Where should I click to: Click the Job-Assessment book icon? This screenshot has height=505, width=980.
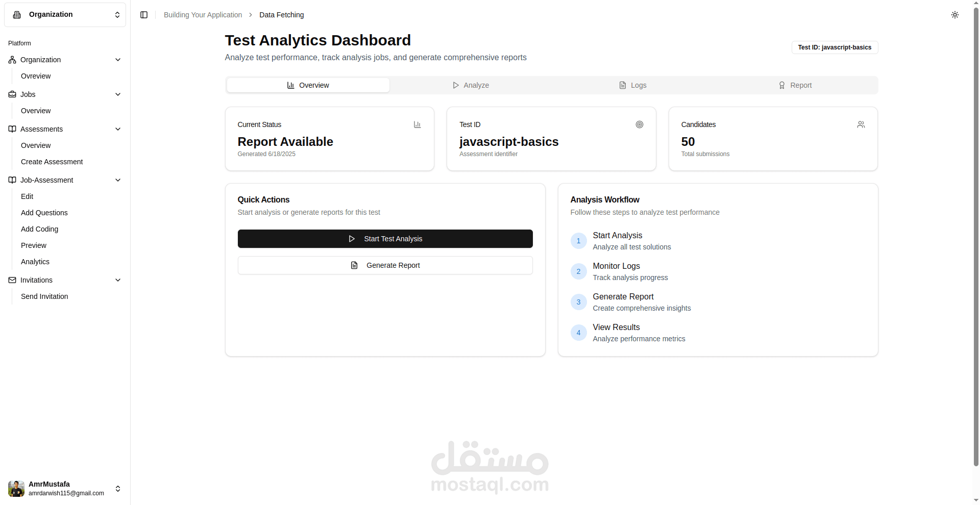12,180
